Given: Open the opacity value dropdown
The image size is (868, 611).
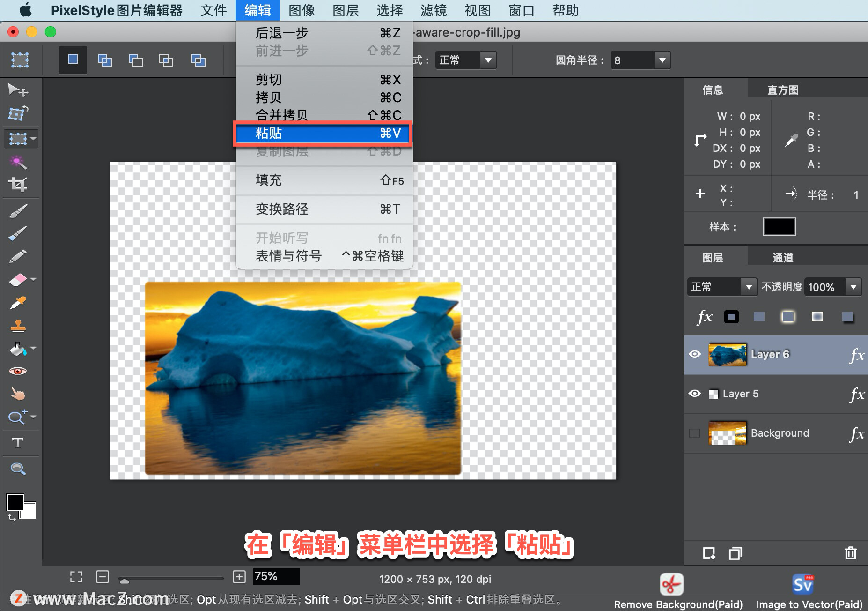Looking at the screenshot, I should click(x=853, y=287).
